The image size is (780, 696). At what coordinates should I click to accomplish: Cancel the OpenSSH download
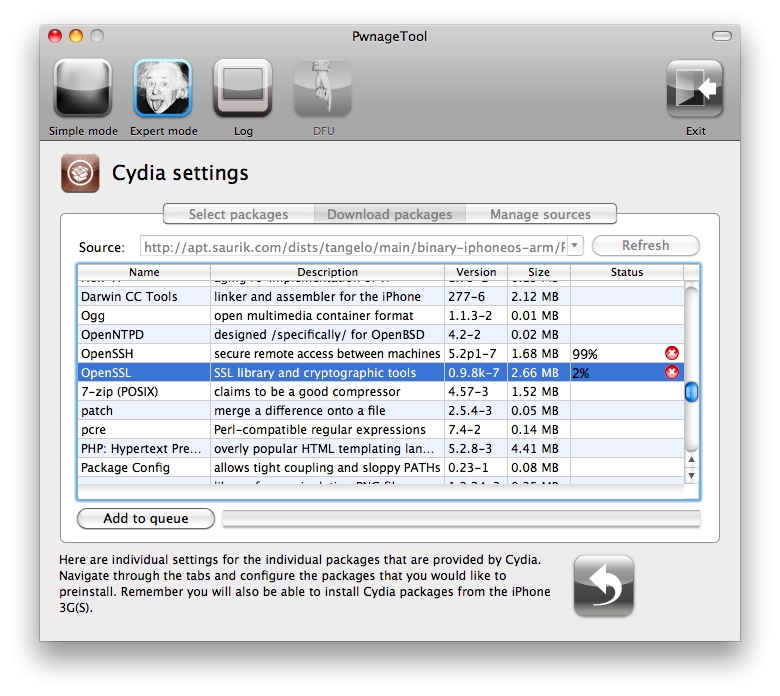coord(672,354)
